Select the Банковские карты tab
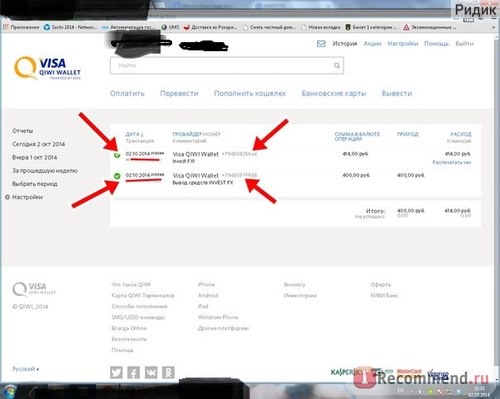 (x=334, y=93)
